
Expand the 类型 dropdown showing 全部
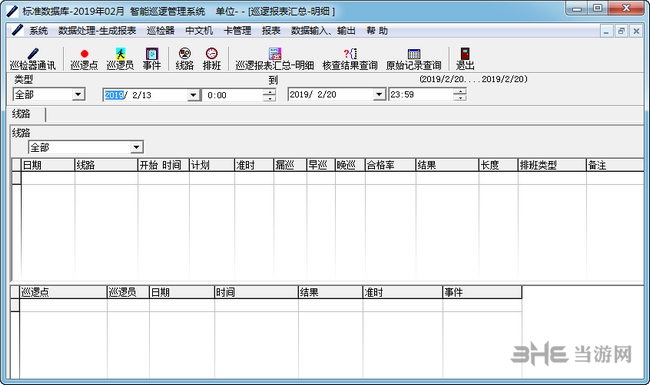pyautogui.click(x=78, y=94)
